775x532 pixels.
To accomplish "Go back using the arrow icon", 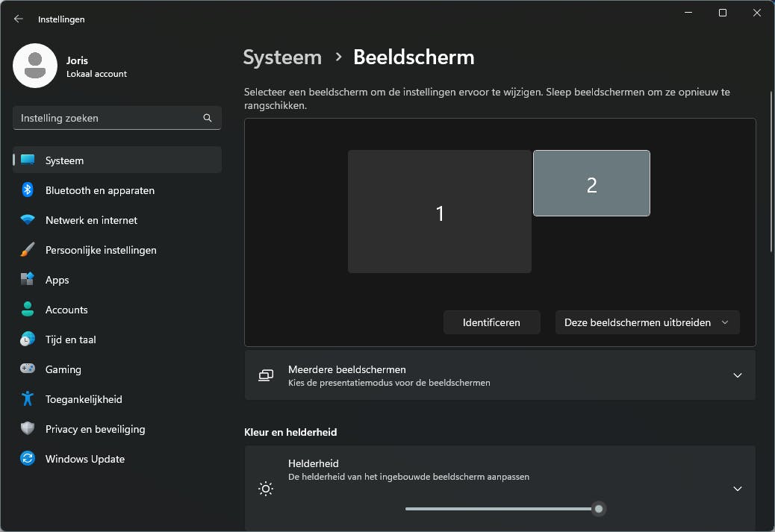I will [x=19, y=19].
